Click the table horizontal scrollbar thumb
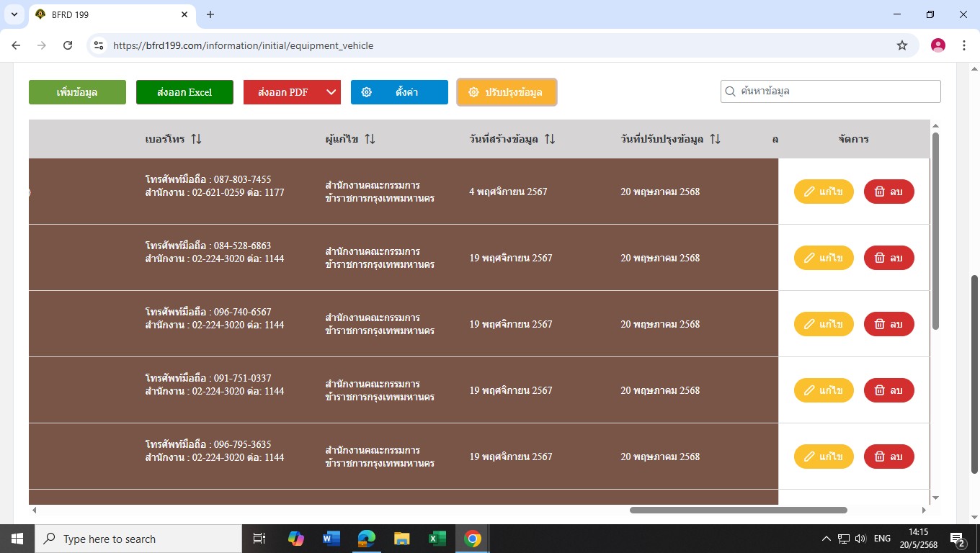This screenshot has width=980, height=553. coord(738,510)
